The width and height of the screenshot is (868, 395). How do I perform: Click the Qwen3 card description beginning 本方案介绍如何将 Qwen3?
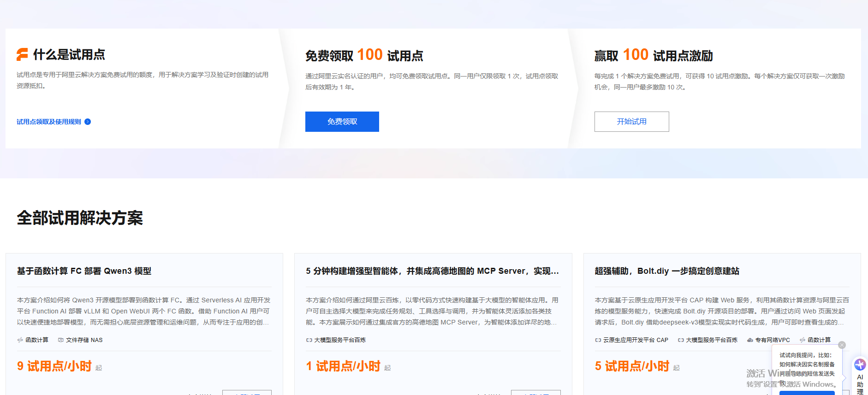pyautogui.click(x=144, y=311)
